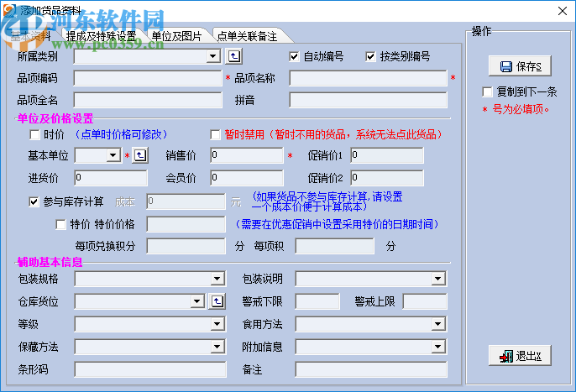Viewport: 576px width, 392px height.
Task: Click the 条形码 input field
Action: tap(150, 369)
